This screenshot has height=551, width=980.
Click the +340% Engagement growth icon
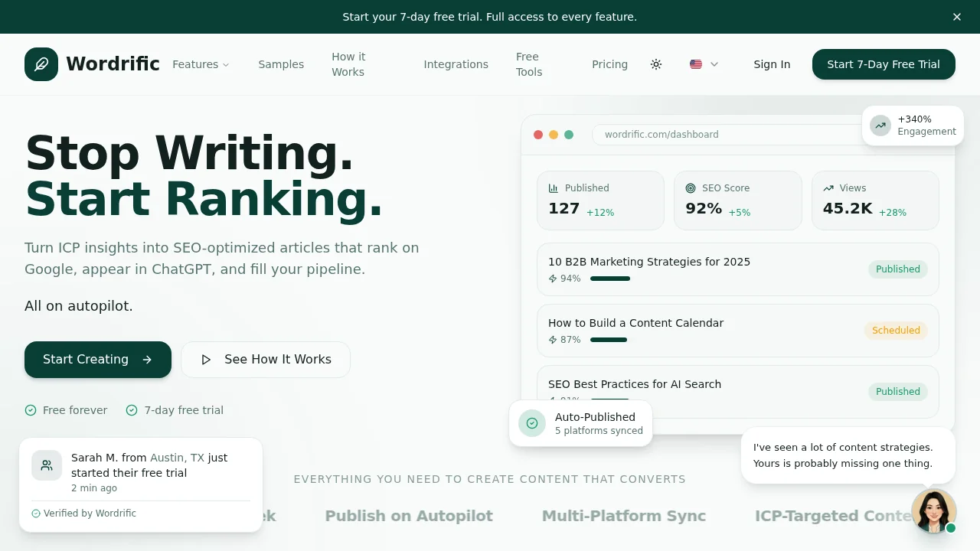(880, 126)
